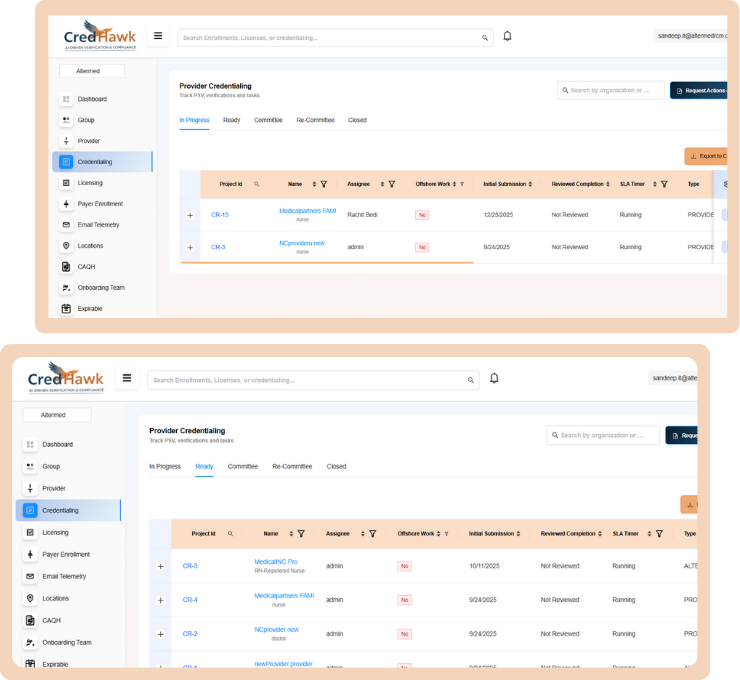Open the MedicalINC Pro provider link
This screenshot has height=680, width=740.
276,562
